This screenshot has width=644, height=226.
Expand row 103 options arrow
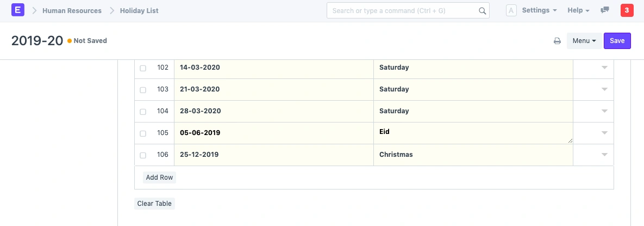604,89
